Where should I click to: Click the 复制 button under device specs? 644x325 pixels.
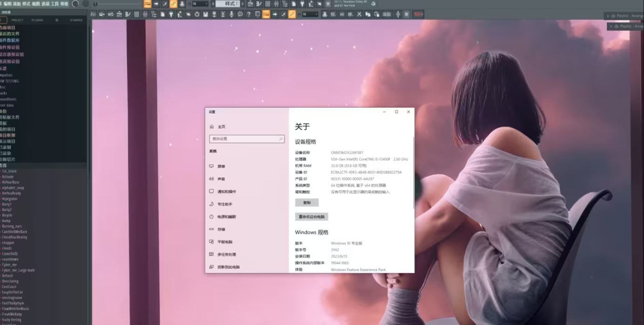306,203
